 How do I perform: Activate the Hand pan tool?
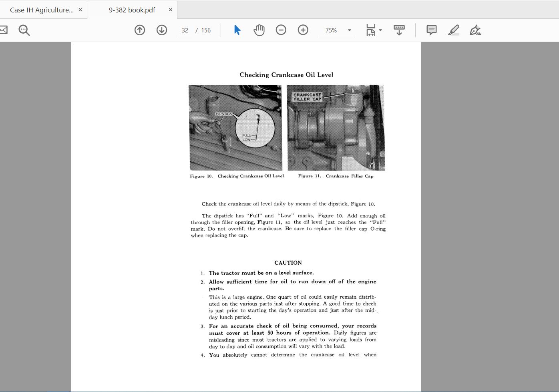click(259, 30)
